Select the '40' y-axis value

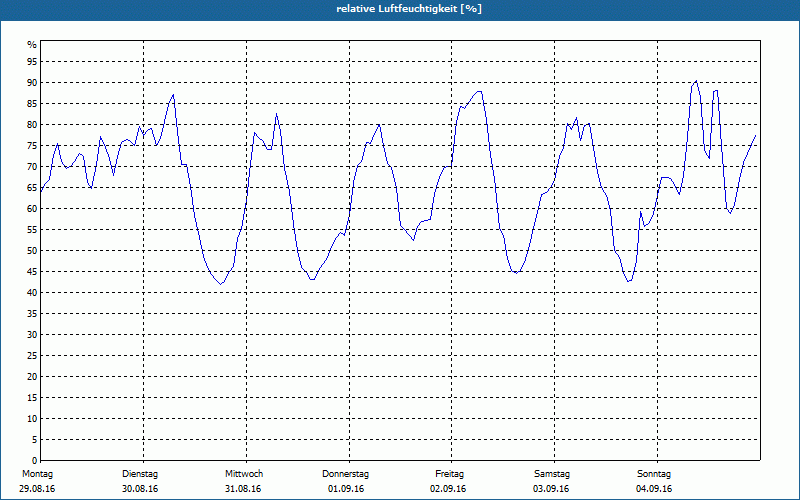pos(32,293)
